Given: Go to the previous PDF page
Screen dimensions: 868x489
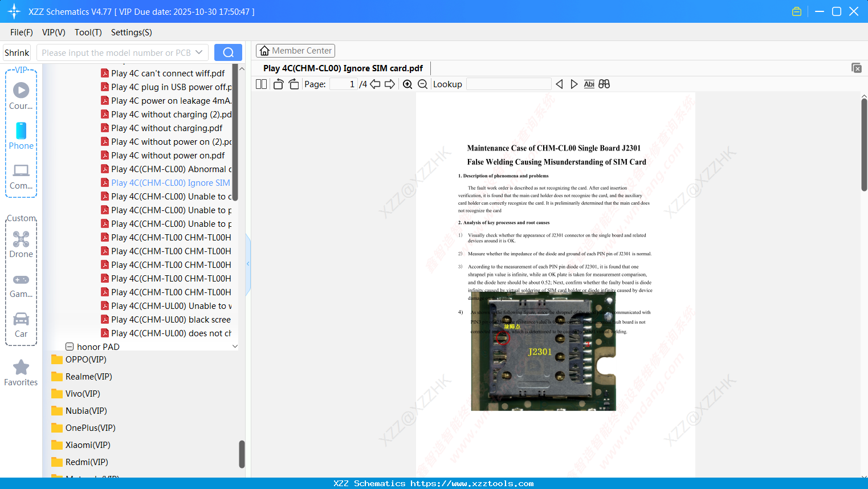Looking at the screenshot, I should click(375, 84).
